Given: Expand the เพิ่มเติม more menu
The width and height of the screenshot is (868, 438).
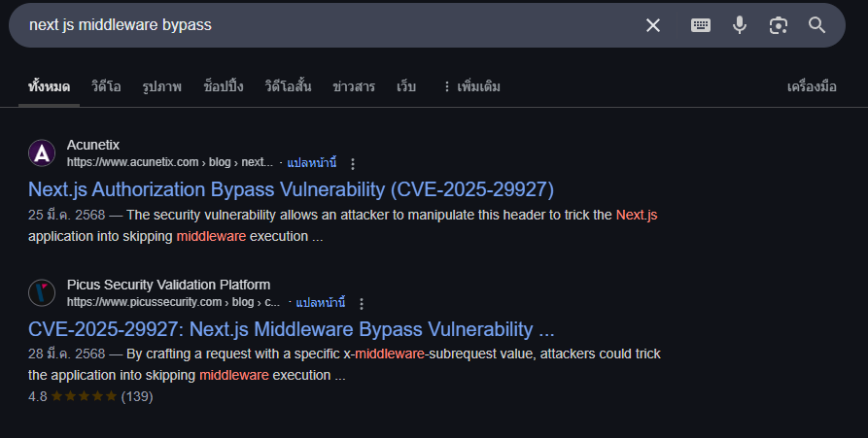Looking at the screenshot, I should click(471, 86).
